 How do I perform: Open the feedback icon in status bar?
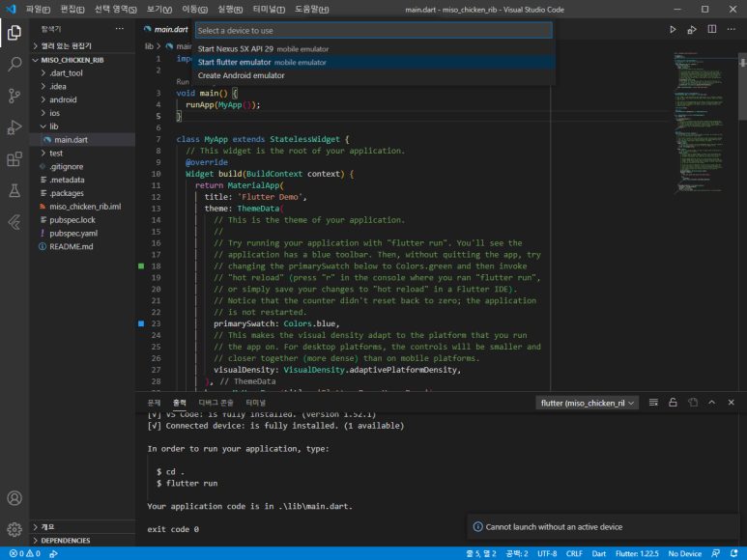(715, 553)
